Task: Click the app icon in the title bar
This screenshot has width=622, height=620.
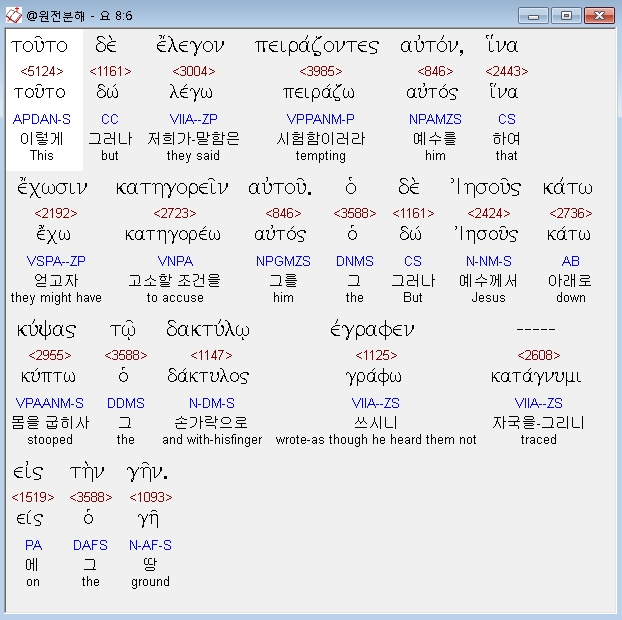Action: [14, 15]
